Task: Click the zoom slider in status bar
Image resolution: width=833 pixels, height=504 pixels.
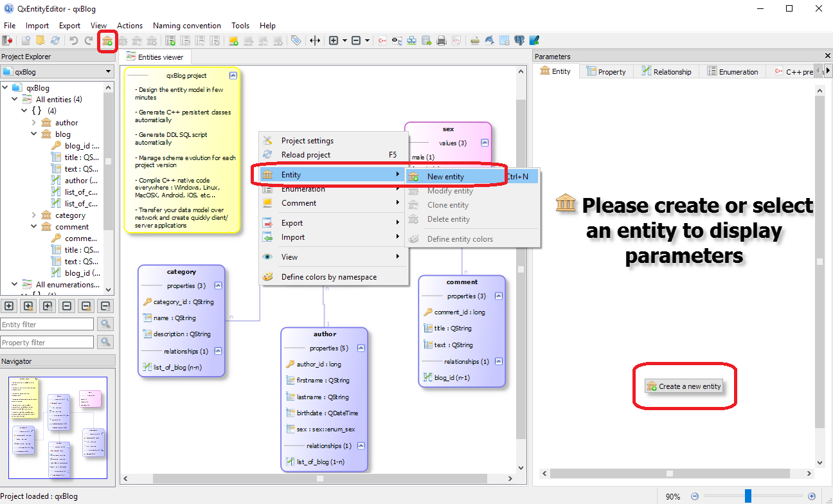Action: pos(748,496)
